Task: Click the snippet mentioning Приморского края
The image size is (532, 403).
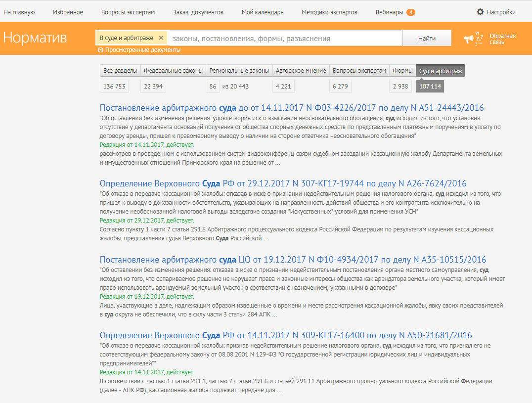Action: [x=301, y=158]
